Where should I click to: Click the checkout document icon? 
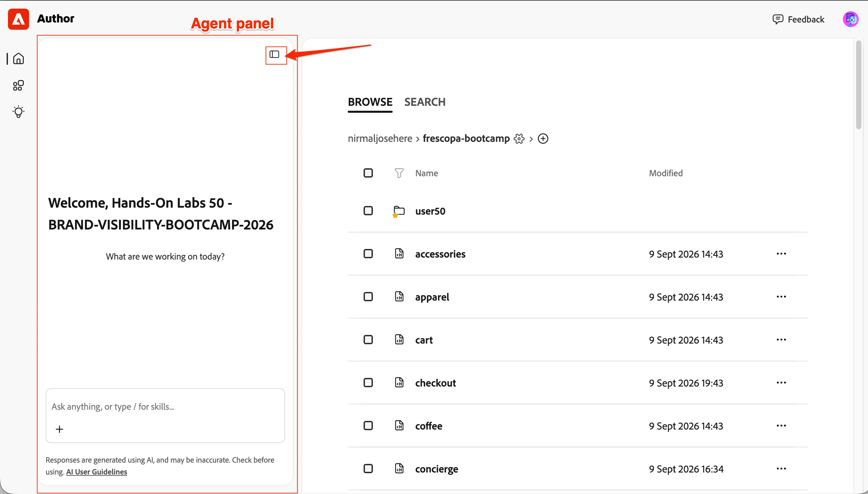(x=399, y=382)
